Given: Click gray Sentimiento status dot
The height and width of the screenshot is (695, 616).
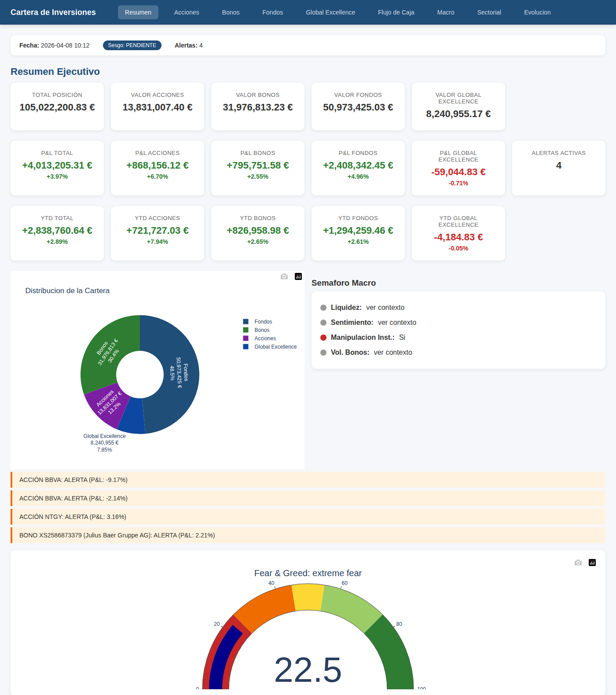Looking at the screenshot, I should [323, 323].
